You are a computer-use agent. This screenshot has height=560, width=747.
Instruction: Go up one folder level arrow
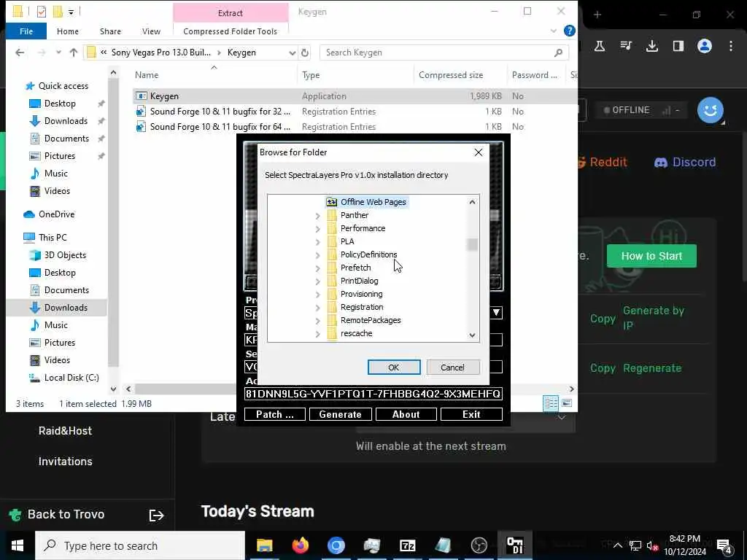(74, 52)
